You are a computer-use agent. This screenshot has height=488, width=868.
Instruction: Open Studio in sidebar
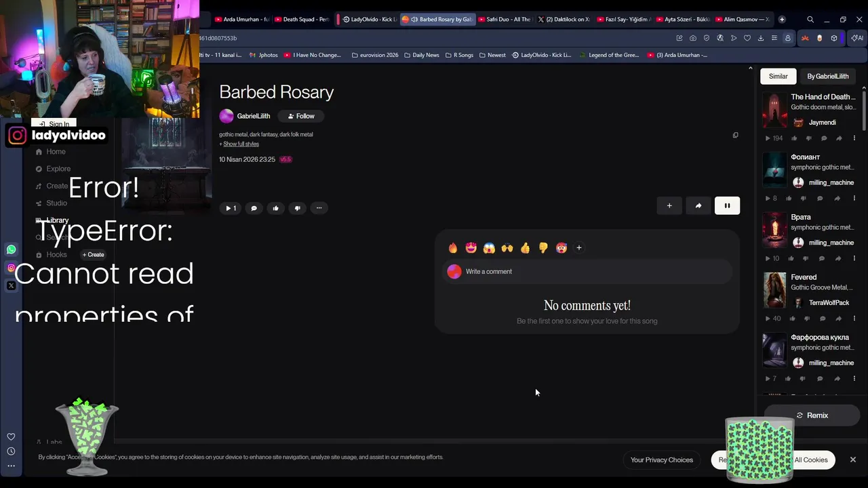(56, 203)
